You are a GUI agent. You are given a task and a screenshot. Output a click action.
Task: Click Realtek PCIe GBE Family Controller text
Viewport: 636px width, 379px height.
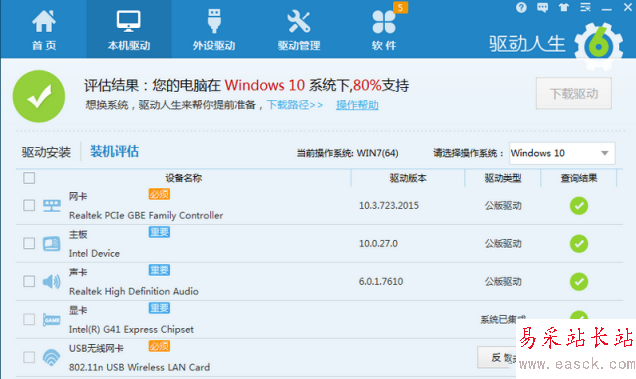[x=146, y=215]
